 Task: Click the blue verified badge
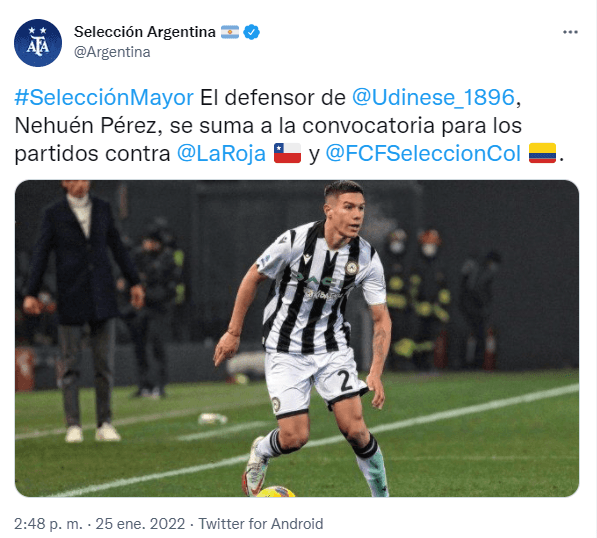click(x=252, y=32)
